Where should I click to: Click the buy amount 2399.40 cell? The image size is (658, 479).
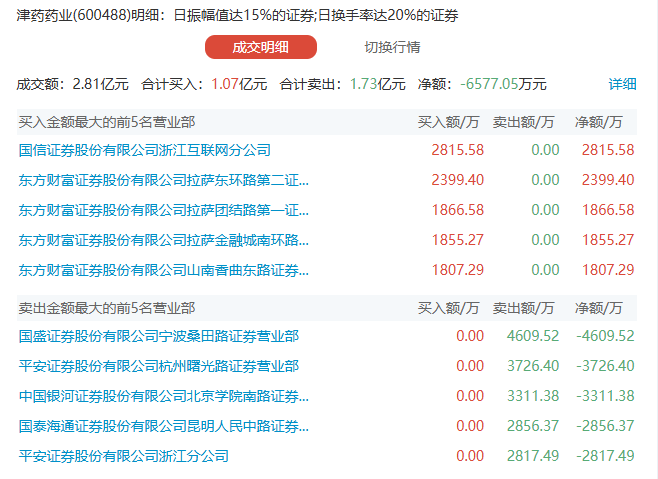[458, 180]
